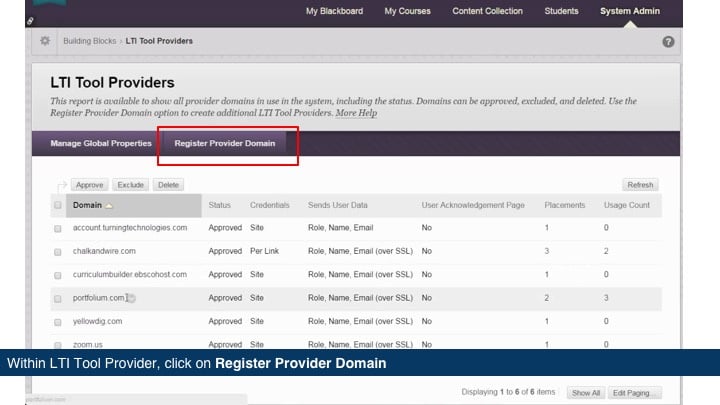Open the More Help link
This screenshot has height=405, width=720.
[356, 113]
